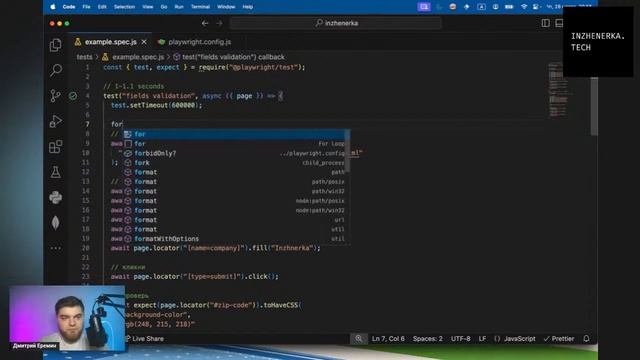Select formatWithOptions suggestion
This screenshot has width=640, height=360.
pos(235,238)
